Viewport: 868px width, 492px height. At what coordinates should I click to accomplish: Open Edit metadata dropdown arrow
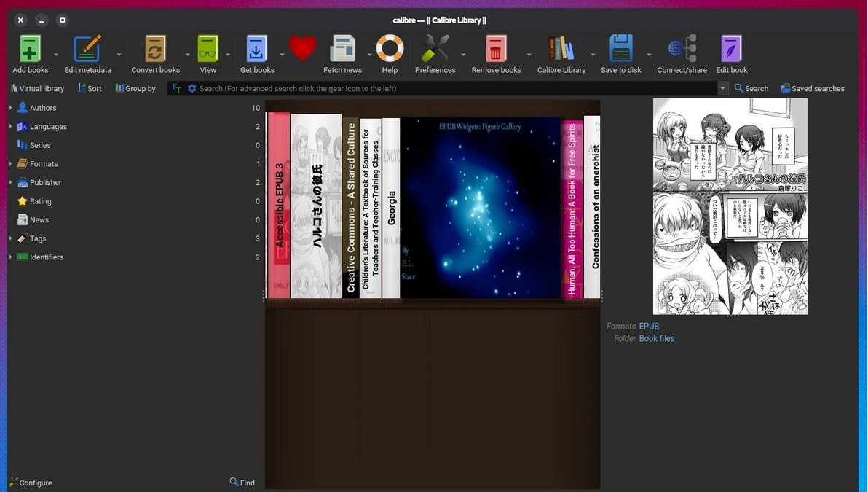coord(119,55)
